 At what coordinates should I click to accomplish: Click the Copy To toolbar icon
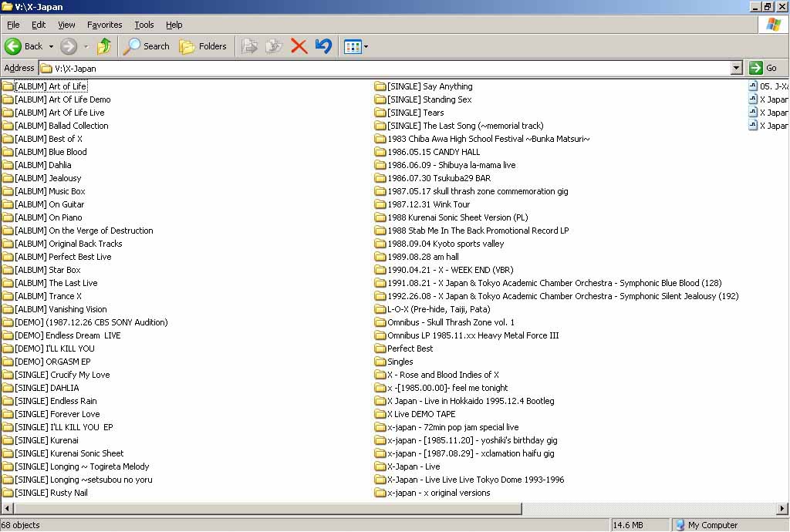[274, 46]
